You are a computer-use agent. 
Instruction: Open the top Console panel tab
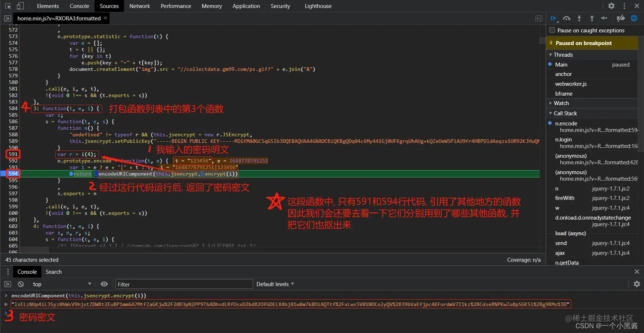(79, 6)
